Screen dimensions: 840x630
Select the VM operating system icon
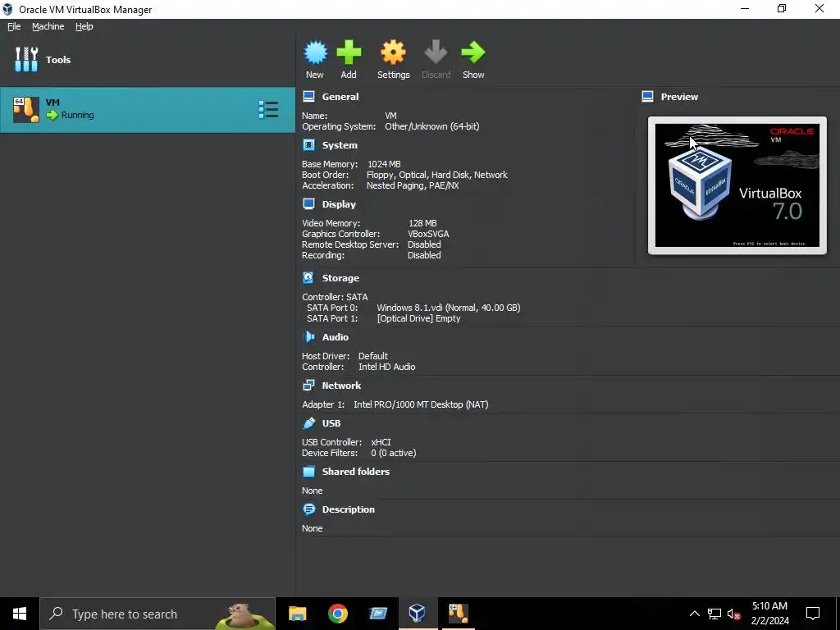pos(25,110)
